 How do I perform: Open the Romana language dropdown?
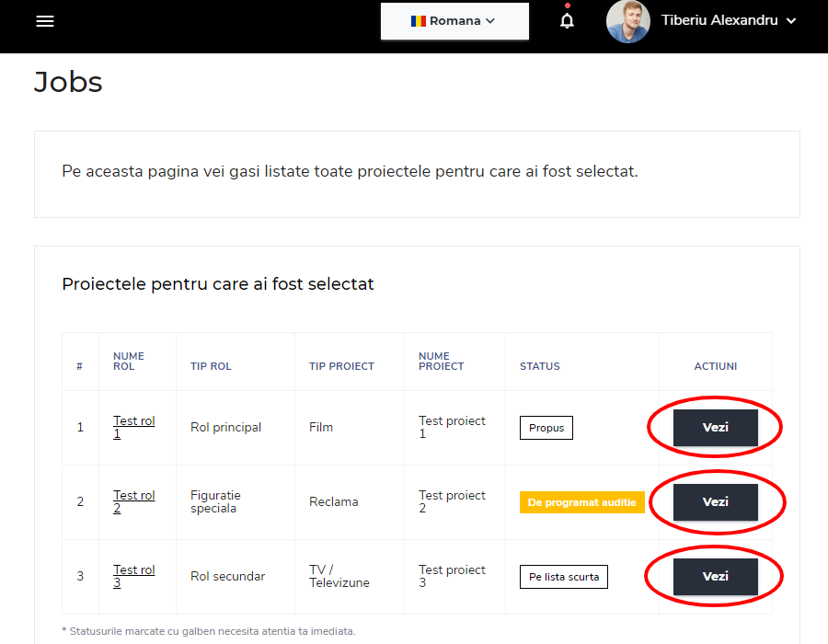point(454,21)
